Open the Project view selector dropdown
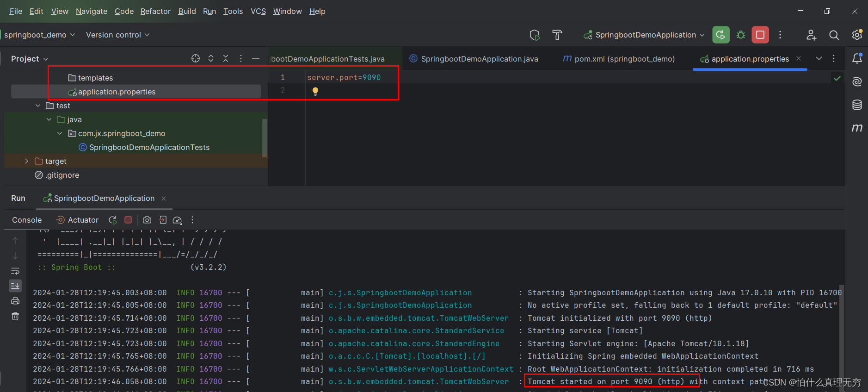Image resolution: width=868 pixels, height=392 pixels. [x=30, y=59]
